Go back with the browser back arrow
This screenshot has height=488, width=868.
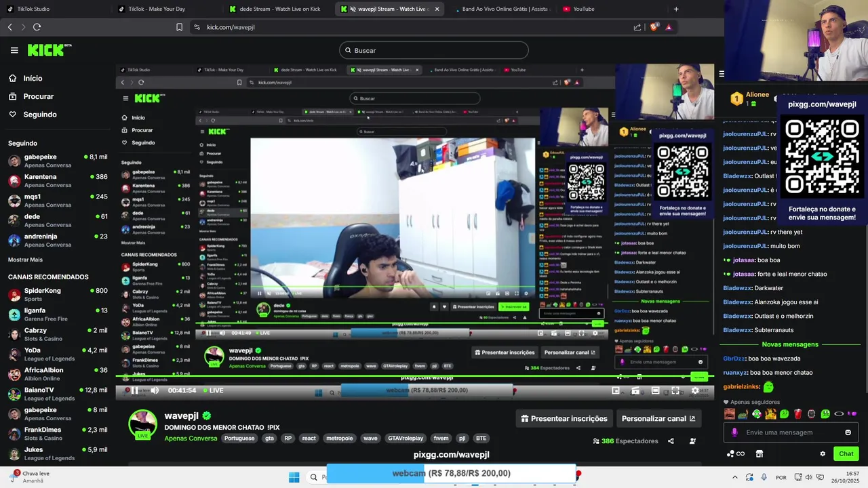click(x=10, y=27)
